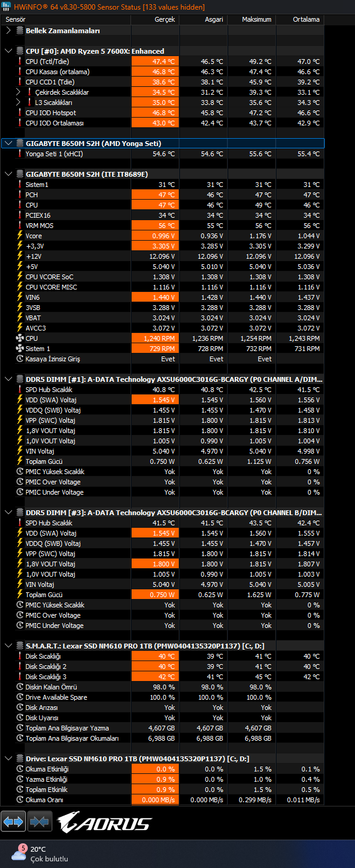The width and height of the screenshot is (355, 868).
Task: Click thermometer icon of VRM MOS row
Action: pos(19,226)
